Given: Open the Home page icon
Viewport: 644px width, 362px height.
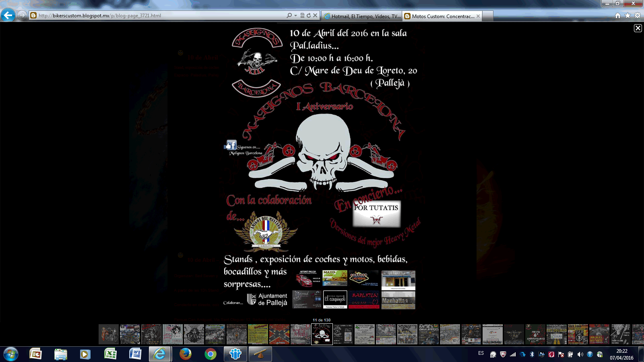Looking at the screenshot, I should coord(618,16).
